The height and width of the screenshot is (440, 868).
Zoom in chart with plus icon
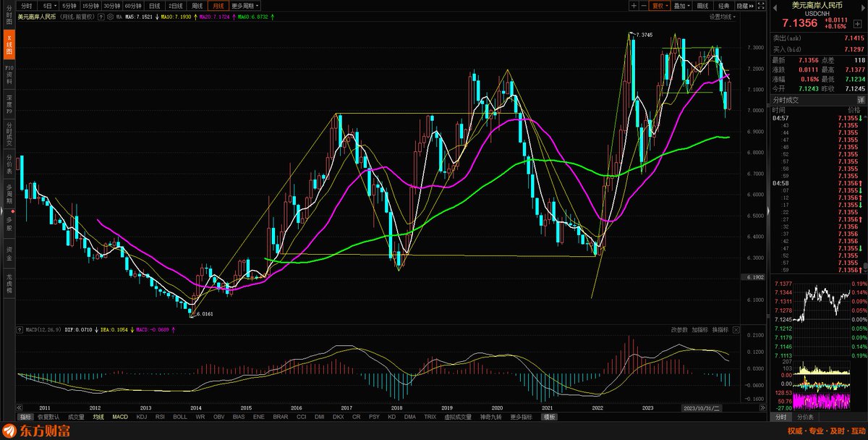(634, 6)
